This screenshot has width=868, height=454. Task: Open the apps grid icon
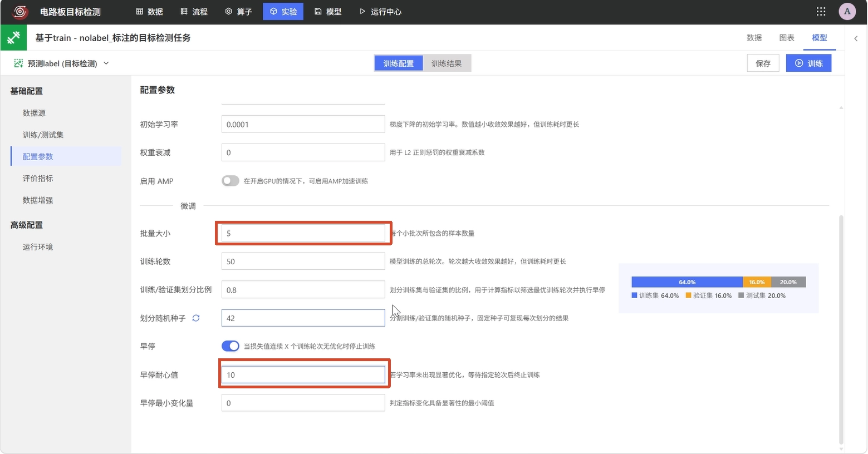(x=821, y=11)
